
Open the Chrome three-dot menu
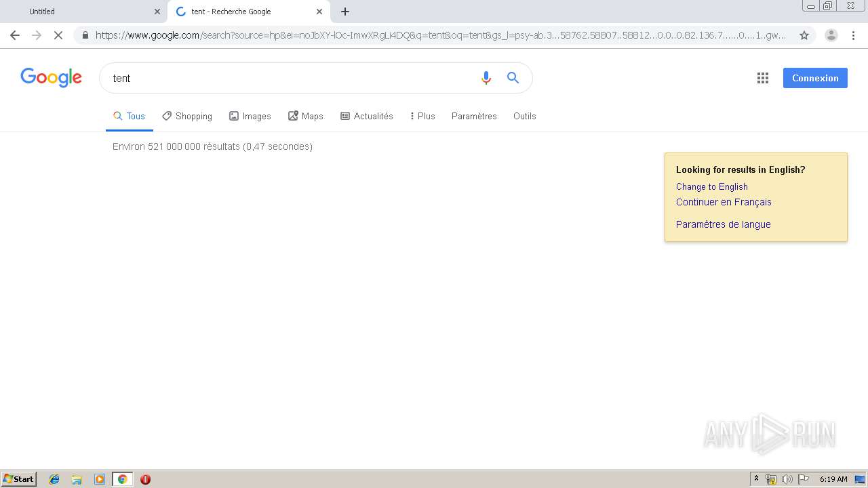(853, 35)
